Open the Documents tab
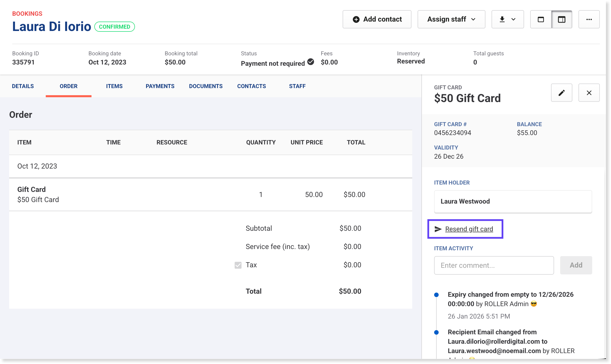611x364 pixels. click(x=206, y=86)
